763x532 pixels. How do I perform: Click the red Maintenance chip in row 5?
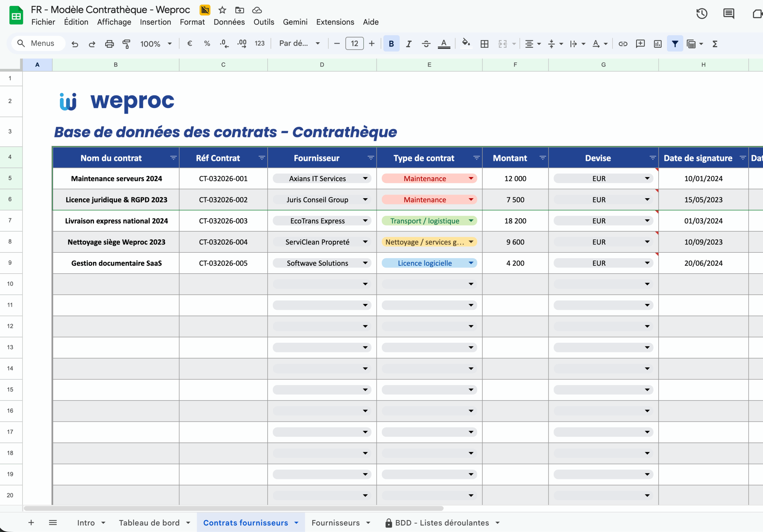[429, 179]
